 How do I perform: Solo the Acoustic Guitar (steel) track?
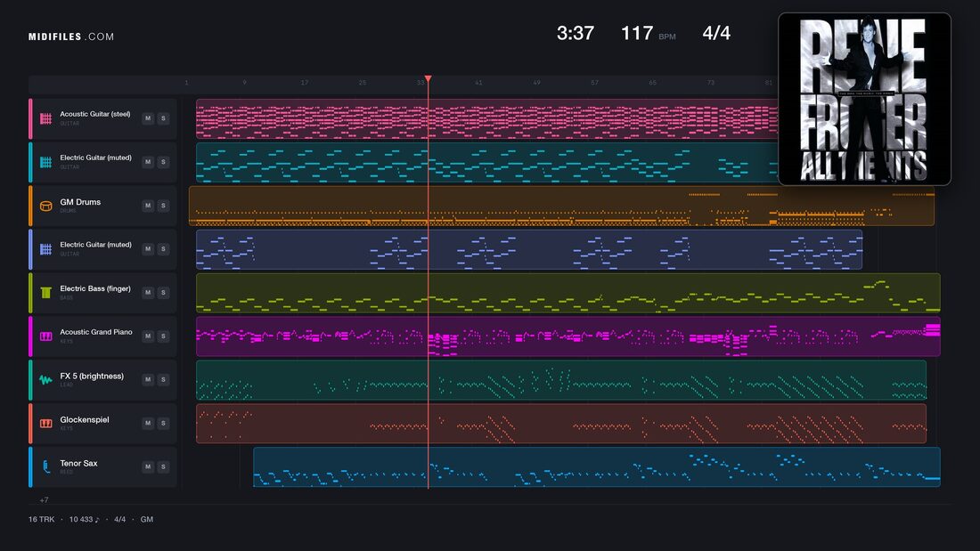[163, 118]
